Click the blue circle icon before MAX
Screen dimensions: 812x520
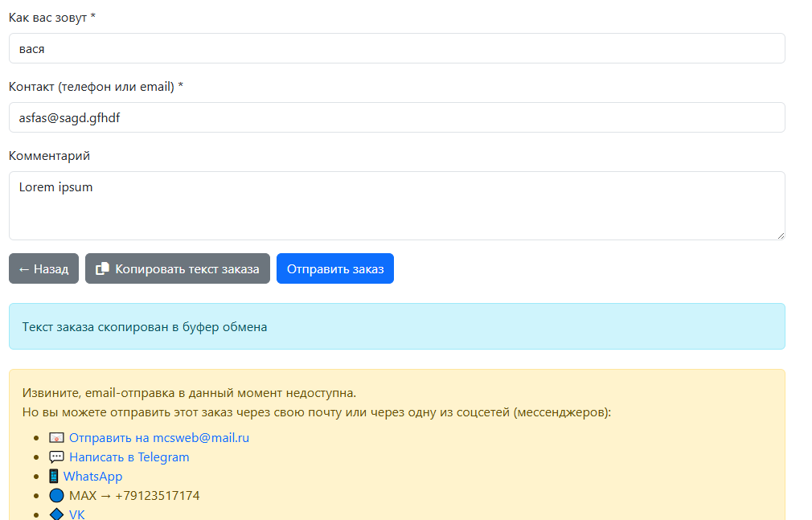[56, 496]
